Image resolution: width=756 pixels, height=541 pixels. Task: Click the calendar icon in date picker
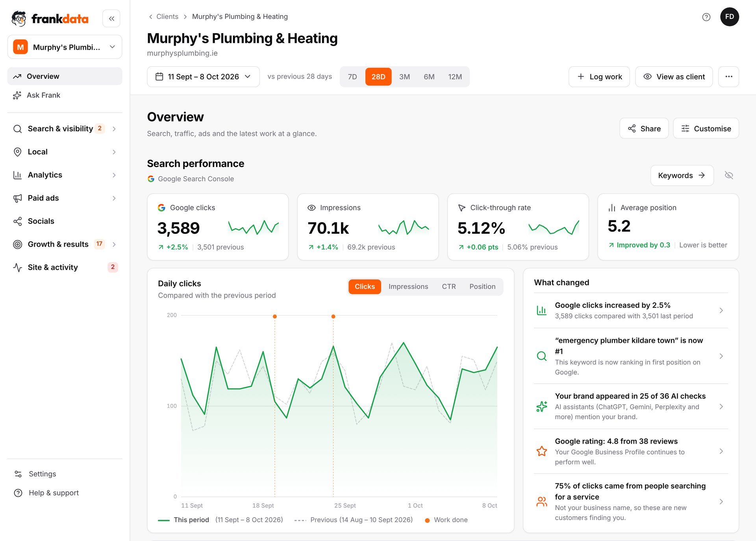[159, 76]
